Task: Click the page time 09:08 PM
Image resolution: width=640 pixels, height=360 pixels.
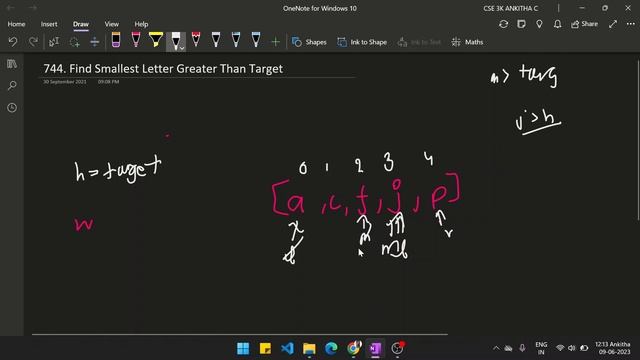Action: 108,82
